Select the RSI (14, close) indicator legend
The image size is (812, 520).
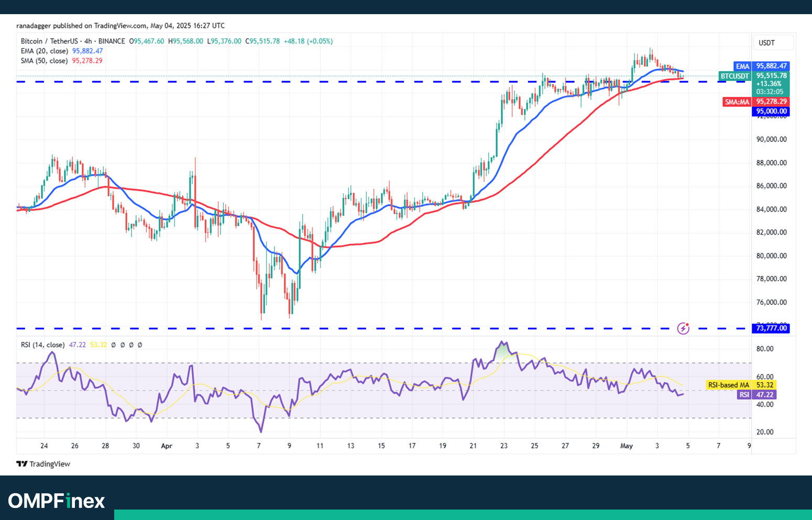[x=42, y=345]
